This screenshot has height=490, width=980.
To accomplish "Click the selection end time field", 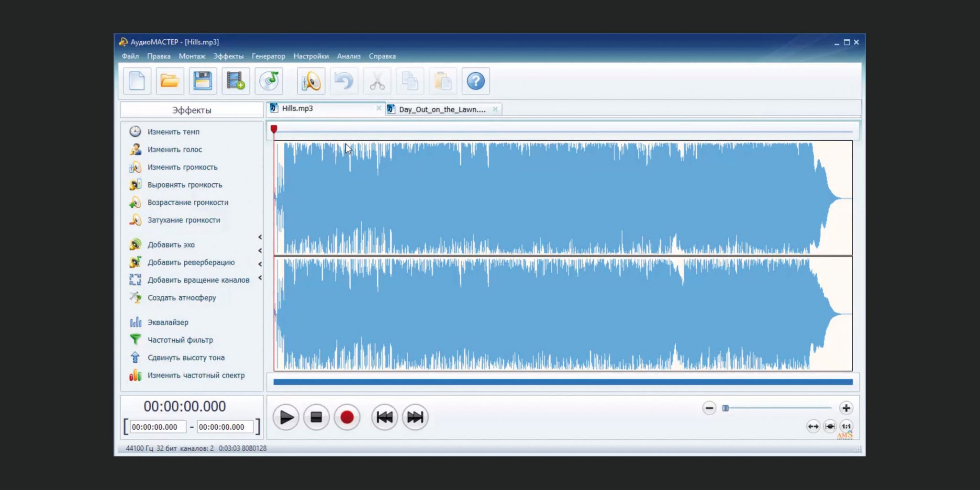I will pos(225,427).
